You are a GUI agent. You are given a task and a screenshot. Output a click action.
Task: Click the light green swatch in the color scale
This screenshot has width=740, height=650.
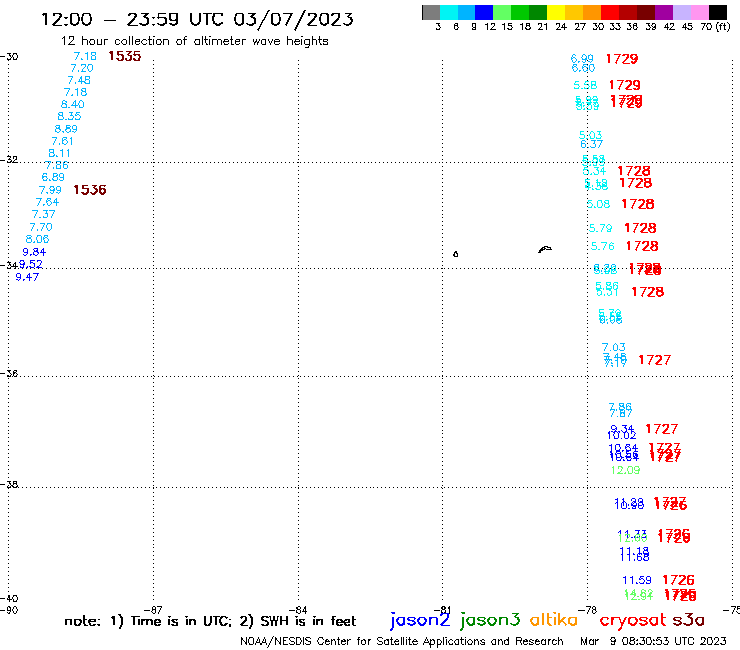(x=502, y=12)
